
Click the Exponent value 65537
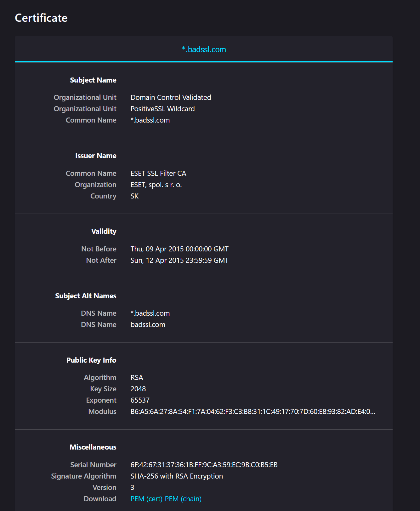[x=140, y=400]
